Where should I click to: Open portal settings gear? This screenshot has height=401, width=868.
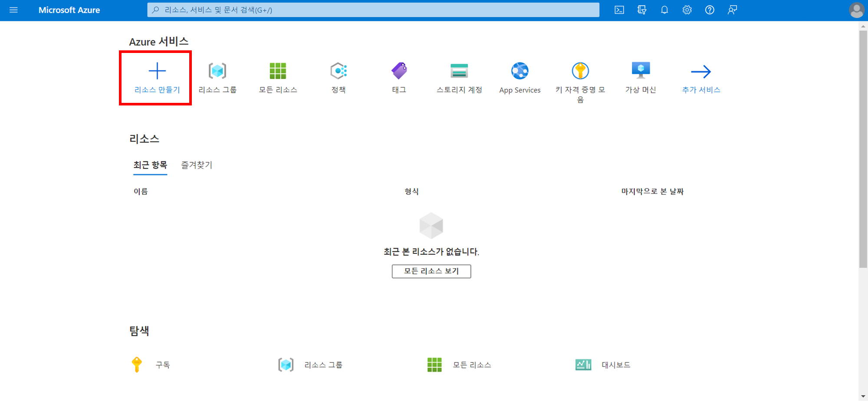[687, 10]
